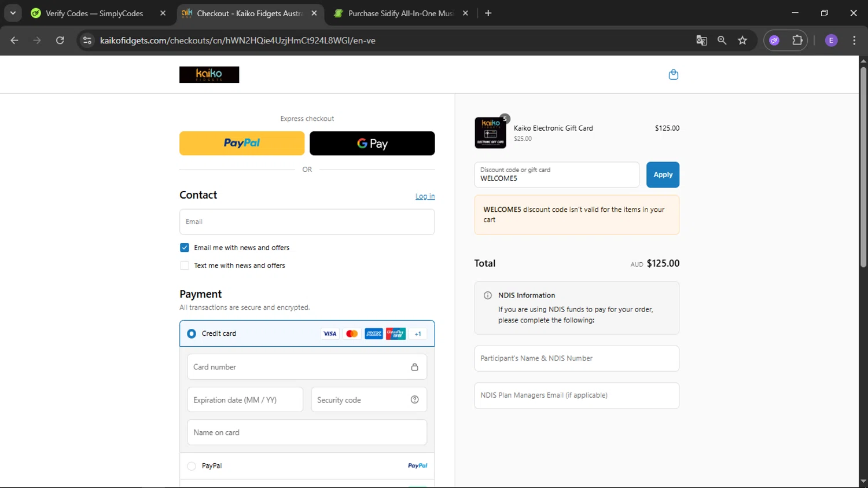Click the Express checkout label
The width and height of the screenshot is (868, 488).
pos(307,119)
